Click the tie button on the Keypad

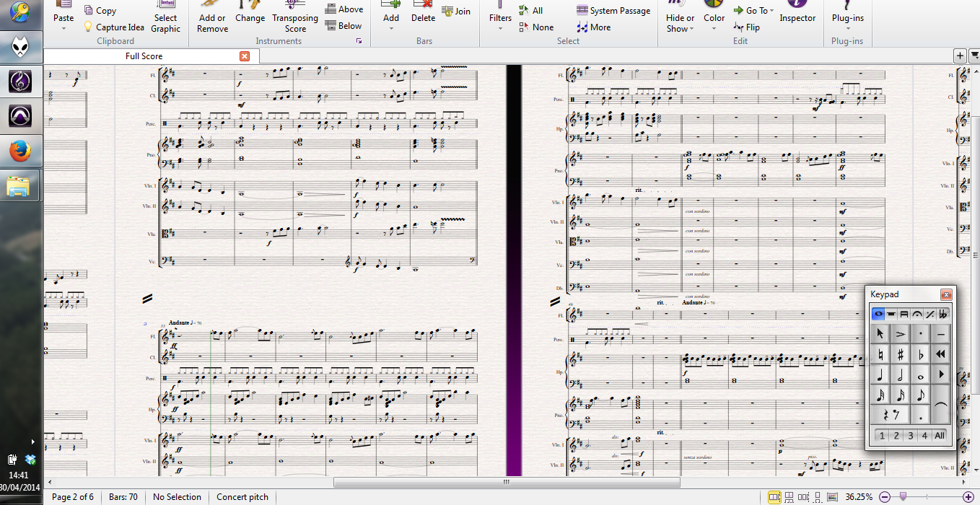[940, 406]
